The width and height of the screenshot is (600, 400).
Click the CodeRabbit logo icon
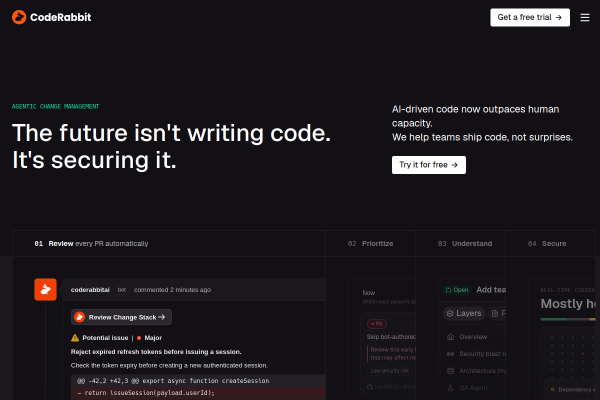point(19,17)
